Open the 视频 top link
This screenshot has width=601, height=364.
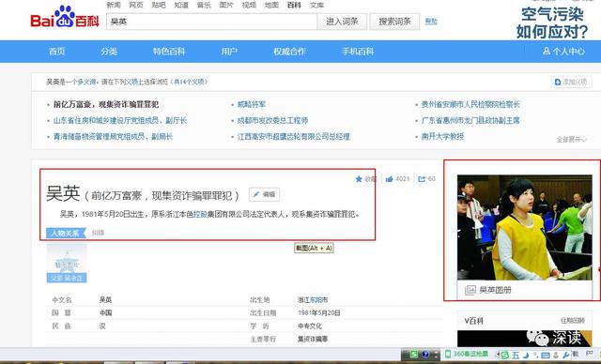[x=249, y=5]
